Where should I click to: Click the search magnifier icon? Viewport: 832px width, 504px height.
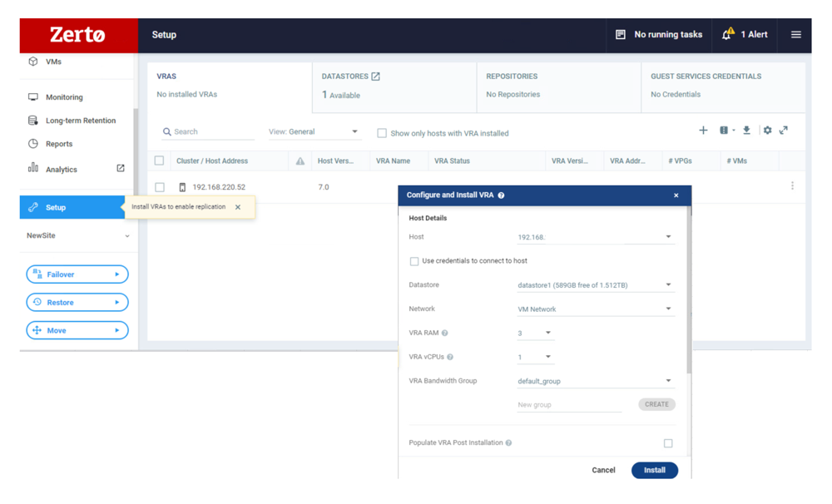click(166, 131)
